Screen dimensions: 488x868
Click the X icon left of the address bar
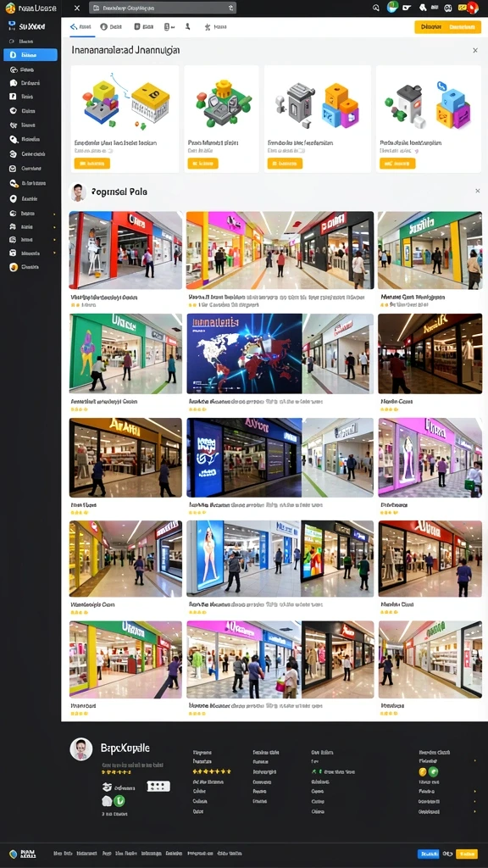click(77, 8)
